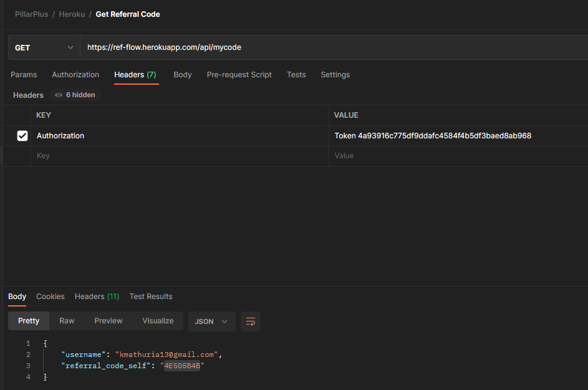Image resolution: width=588 pixels, height=390 pixels.
Task: Go to Pre-request Script tab
Action: (x=239, y=75)
